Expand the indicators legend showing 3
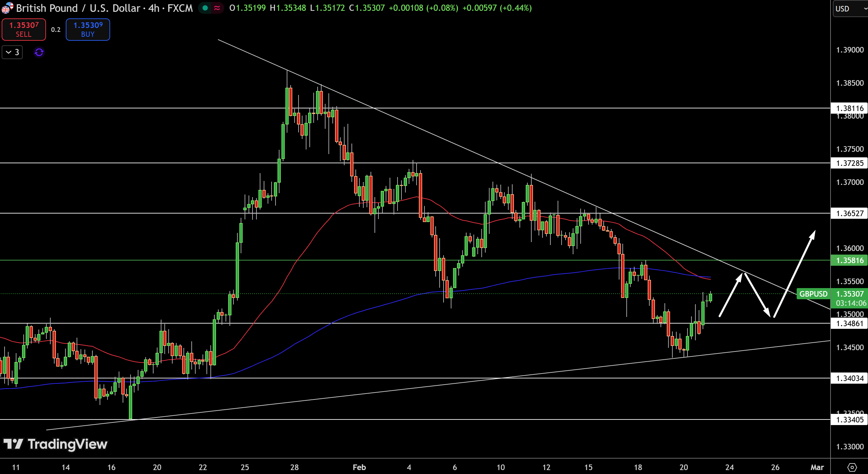This screenshot has height=474, width=868. [12, 52]
